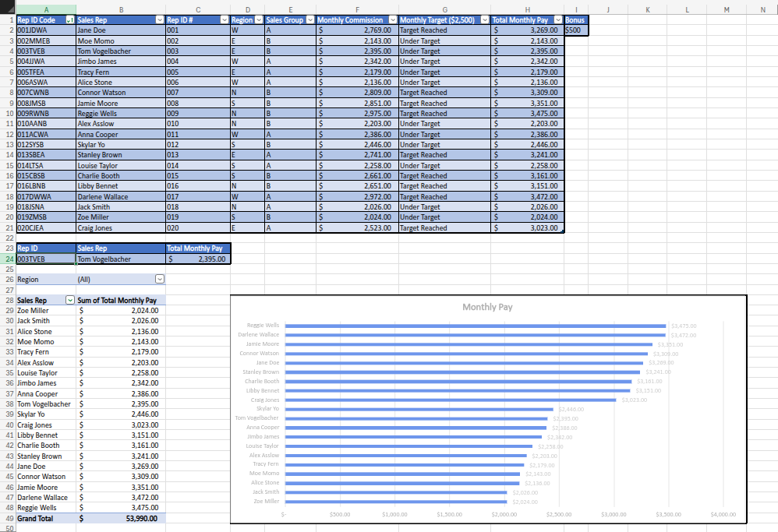Open the Monthly Target ($2,500) filter dropdown
This screenshot has height=532, width=778.
(485, 19)
